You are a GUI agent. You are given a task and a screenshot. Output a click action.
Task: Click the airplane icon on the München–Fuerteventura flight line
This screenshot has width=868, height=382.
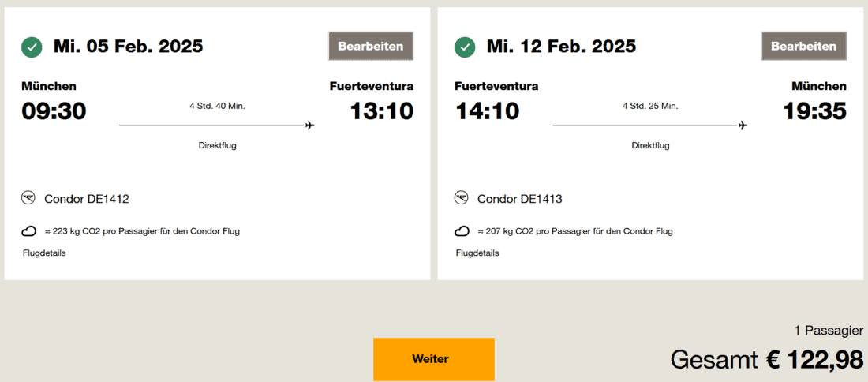click(309, 125)
